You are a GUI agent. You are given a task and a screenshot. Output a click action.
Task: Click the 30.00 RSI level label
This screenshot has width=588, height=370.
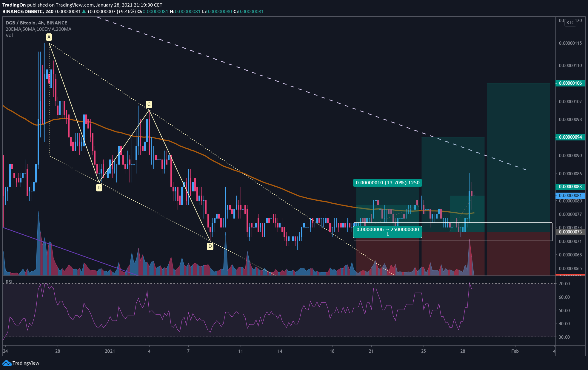pyautogui.click(x=564, y=337)
